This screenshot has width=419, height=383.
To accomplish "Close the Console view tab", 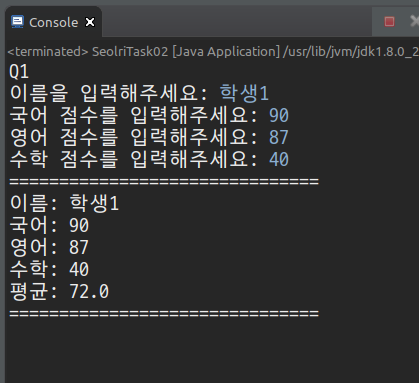I will click(90, 22).
